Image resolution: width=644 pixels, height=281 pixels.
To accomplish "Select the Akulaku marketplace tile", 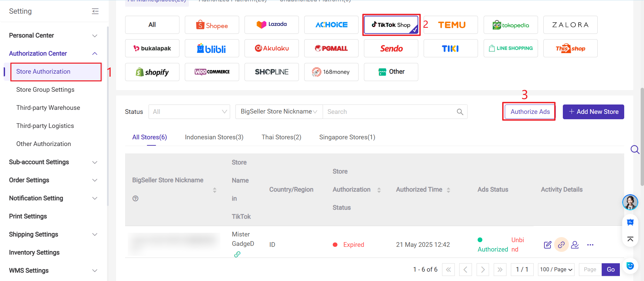I will point(272,48).
